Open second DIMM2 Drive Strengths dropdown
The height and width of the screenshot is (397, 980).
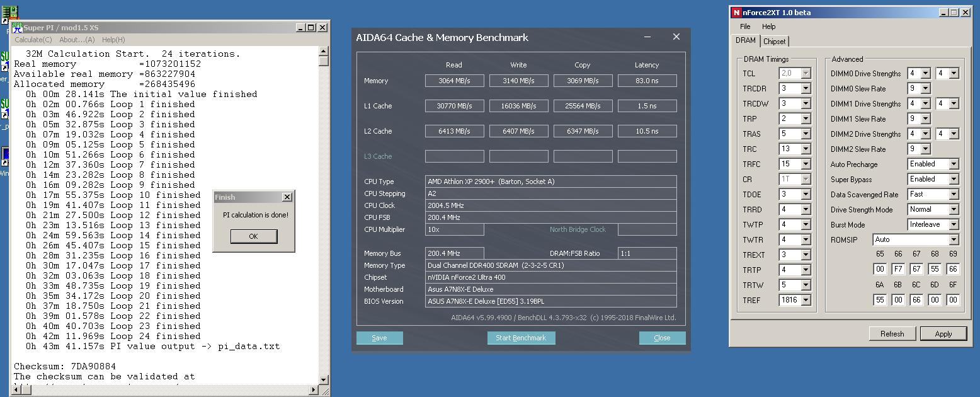954,134
